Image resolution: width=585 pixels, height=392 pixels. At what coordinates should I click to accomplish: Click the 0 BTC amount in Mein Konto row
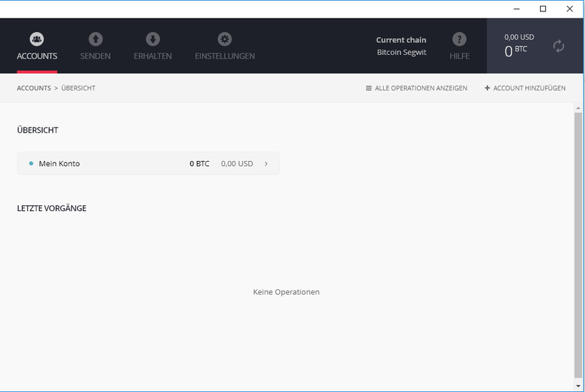[199, 164]
